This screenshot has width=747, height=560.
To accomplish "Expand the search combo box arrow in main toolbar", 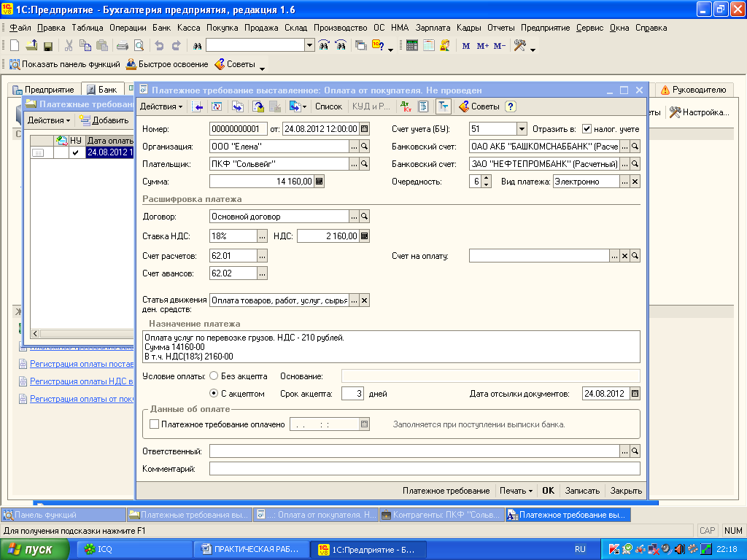I will [x=309, y=45].
